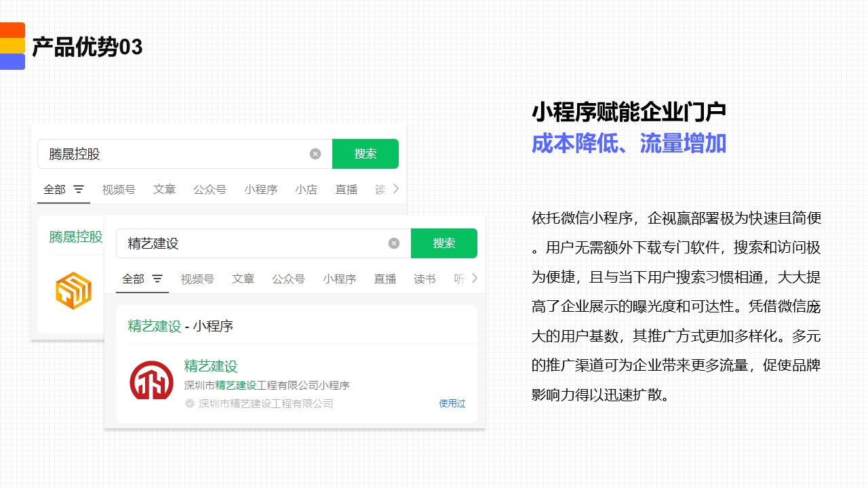
Task: Open the red 精艺建设 mini program logo
Action: pos(151,380)
